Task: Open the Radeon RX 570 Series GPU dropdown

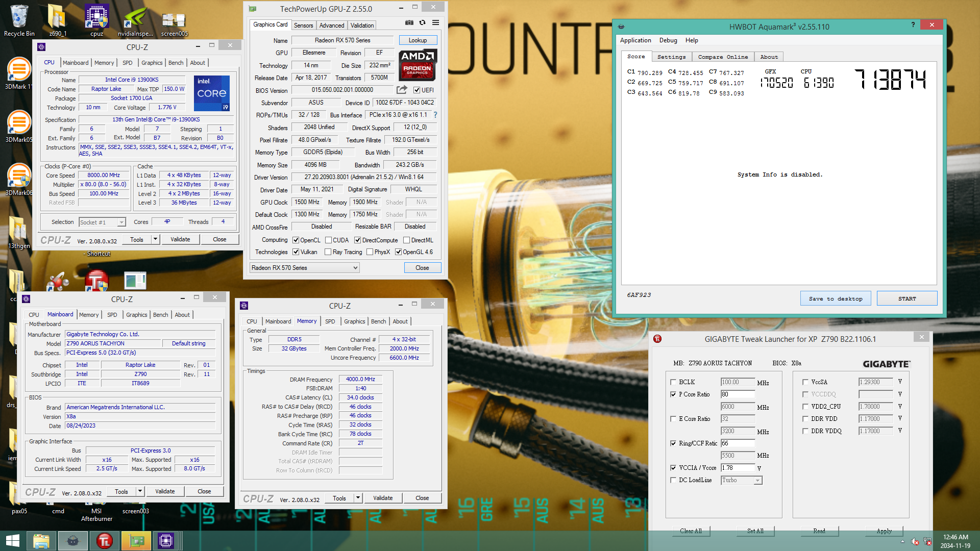Action: (x=305, y=268)
